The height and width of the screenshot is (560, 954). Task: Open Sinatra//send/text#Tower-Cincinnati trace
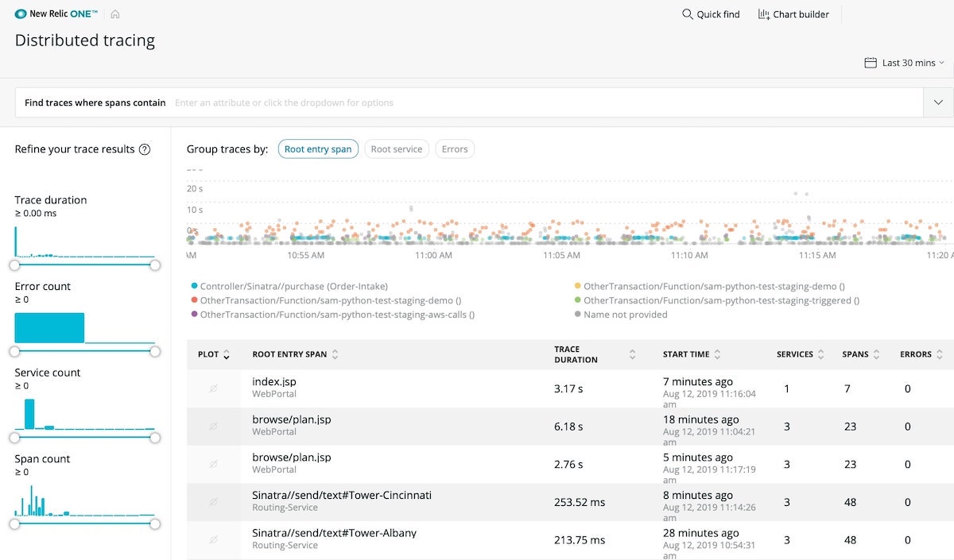click(x=342, y=495)
